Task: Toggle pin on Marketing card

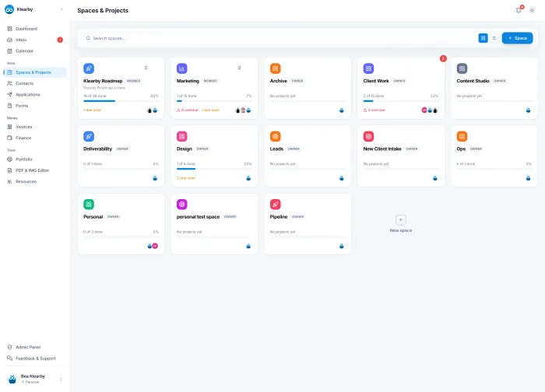Action: coord(239,68)
